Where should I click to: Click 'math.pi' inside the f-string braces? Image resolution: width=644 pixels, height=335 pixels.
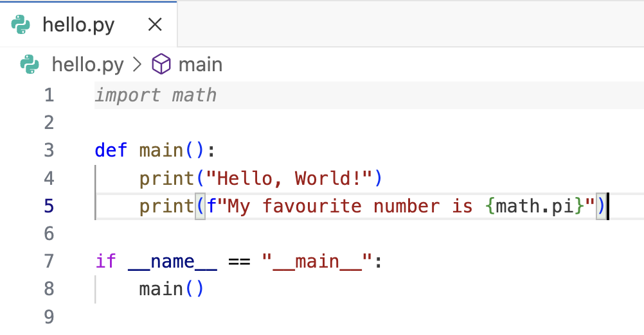pos(535,206)
